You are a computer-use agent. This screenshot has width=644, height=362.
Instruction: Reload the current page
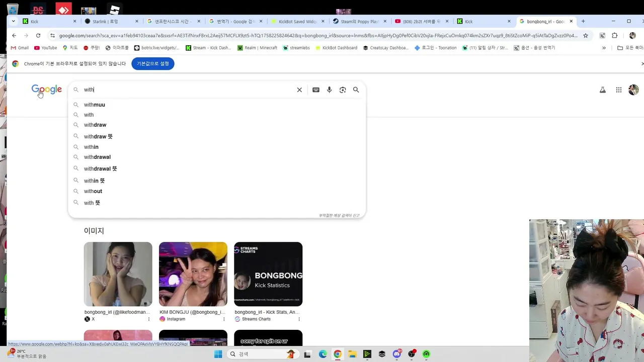[38, 36]
